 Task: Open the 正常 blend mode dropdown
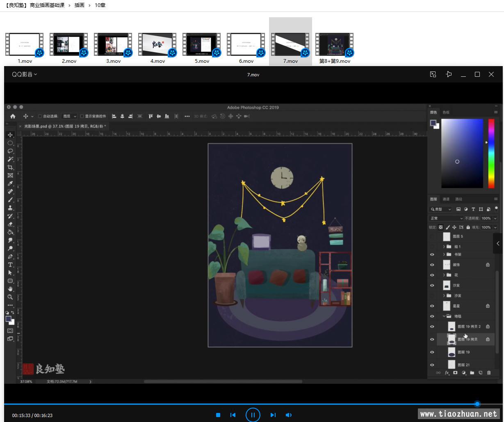(x=446, y=218)
